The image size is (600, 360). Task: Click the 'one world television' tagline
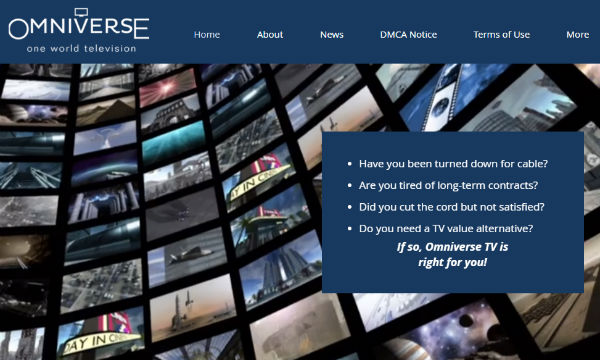click(x=82, y=49)
